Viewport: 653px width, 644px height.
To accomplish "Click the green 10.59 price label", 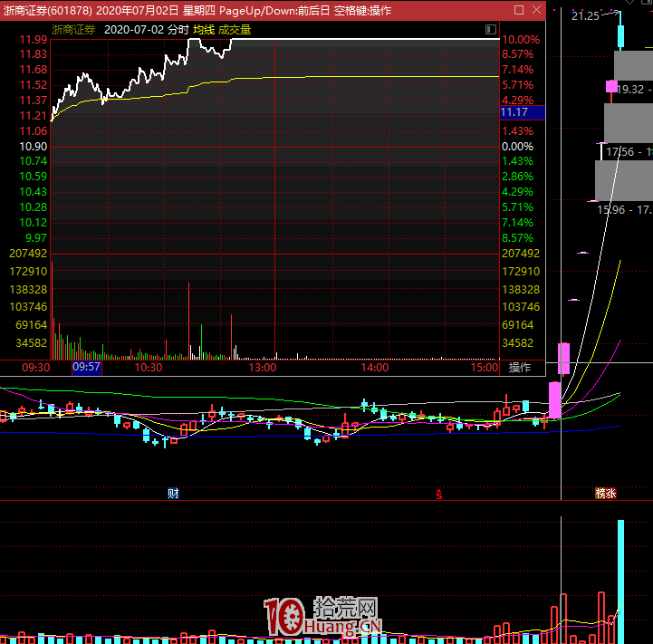I will click(x=34, y=177).
